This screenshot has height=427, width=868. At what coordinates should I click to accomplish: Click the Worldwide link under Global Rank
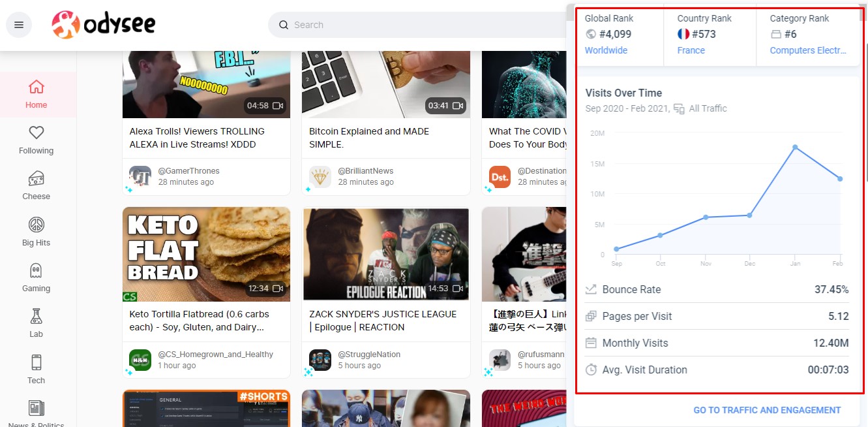[606, 50]
